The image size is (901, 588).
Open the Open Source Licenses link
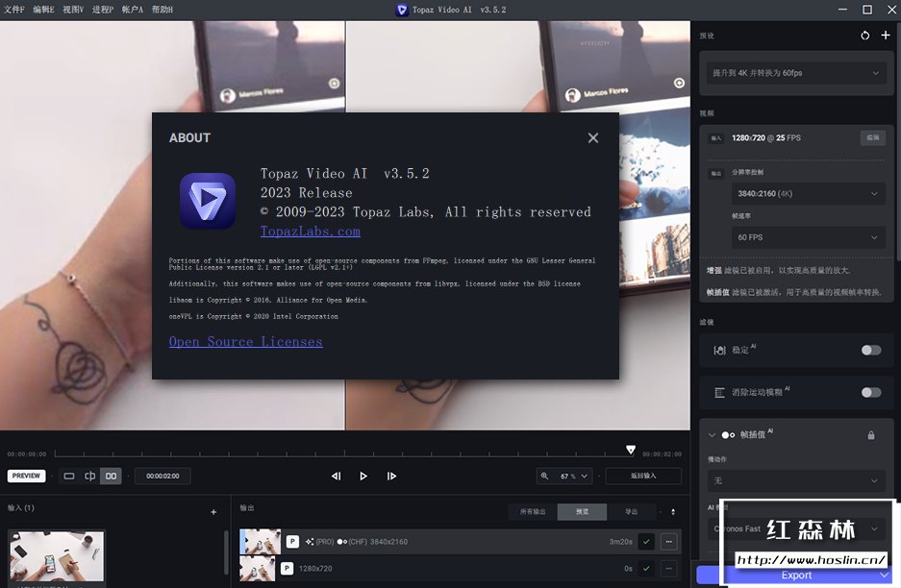tap(245, 342)
